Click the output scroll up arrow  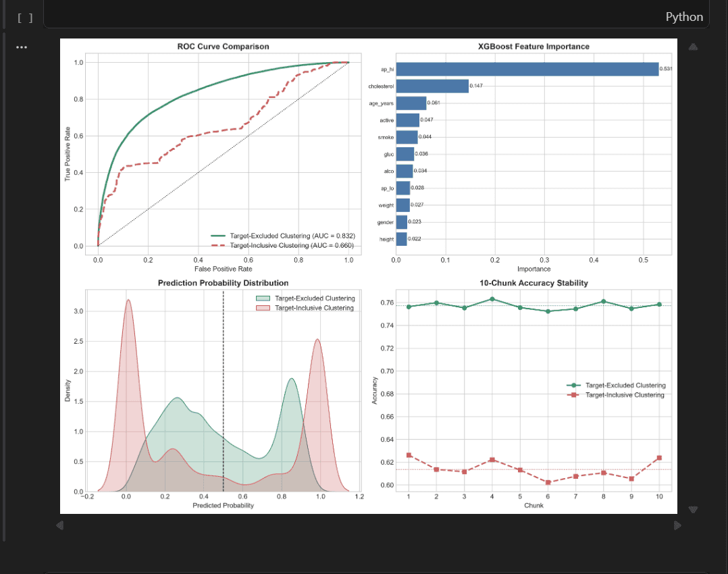tap(693, 47)
